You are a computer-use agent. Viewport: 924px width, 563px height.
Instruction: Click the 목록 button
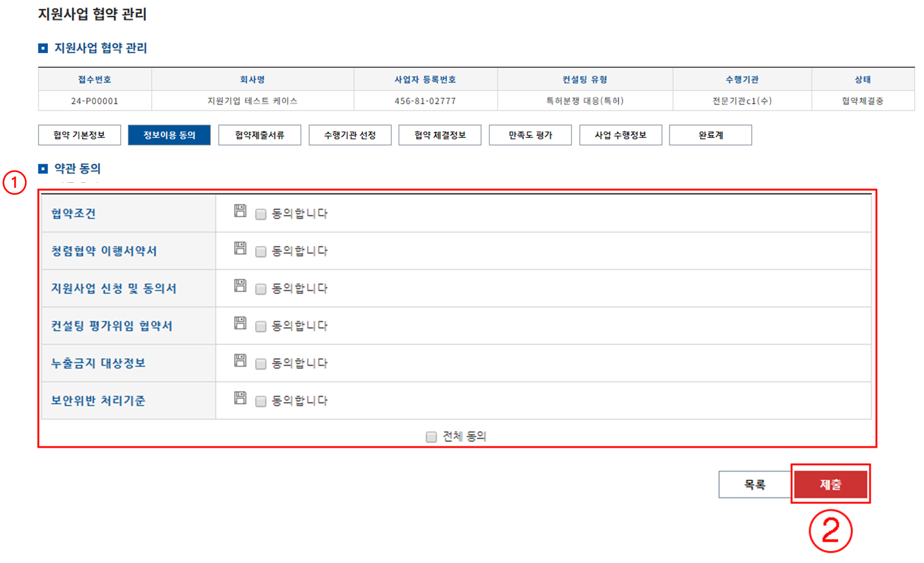pos(754,484)
